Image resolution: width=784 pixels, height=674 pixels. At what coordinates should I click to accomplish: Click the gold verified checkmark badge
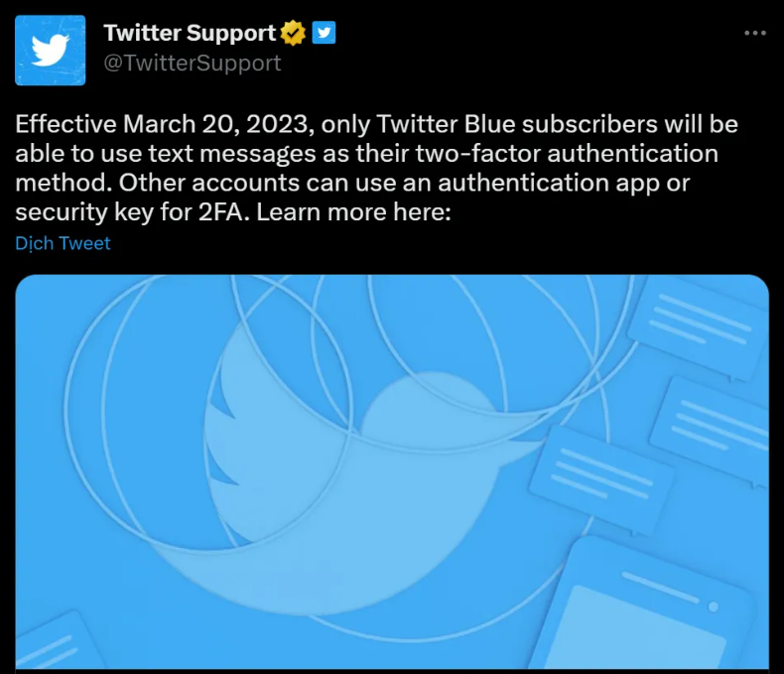click(294, 33)
